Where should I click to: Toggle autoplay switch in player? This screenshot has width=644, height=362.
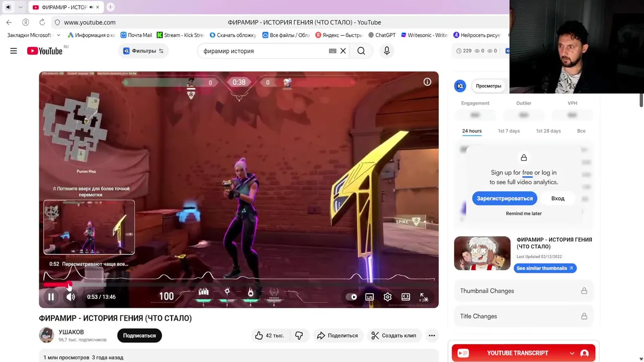point(352,297)
